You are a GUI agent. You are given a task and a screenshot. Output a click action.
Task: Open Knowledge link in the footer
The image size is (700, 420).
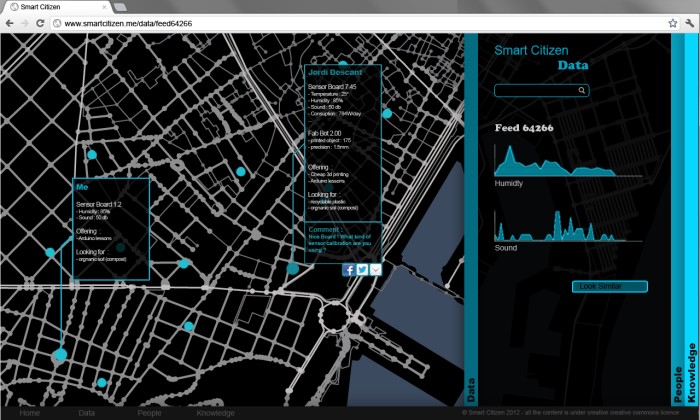pos(215,413)
